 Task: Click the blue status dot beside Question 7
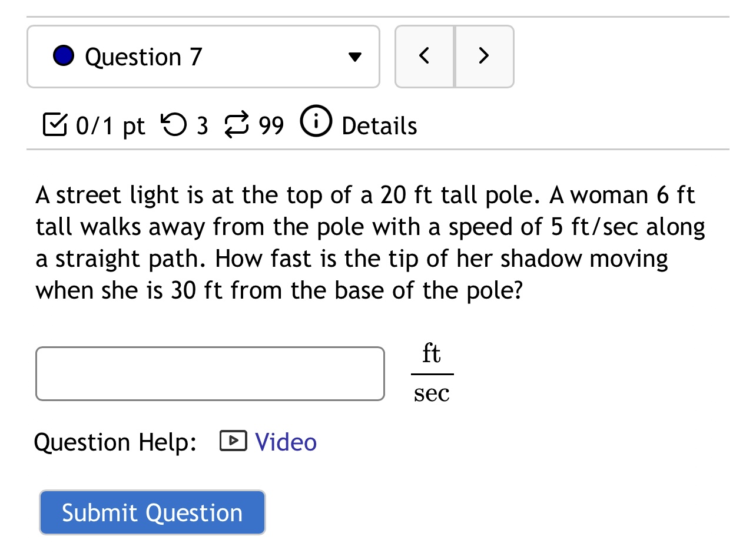click(64, 55)
